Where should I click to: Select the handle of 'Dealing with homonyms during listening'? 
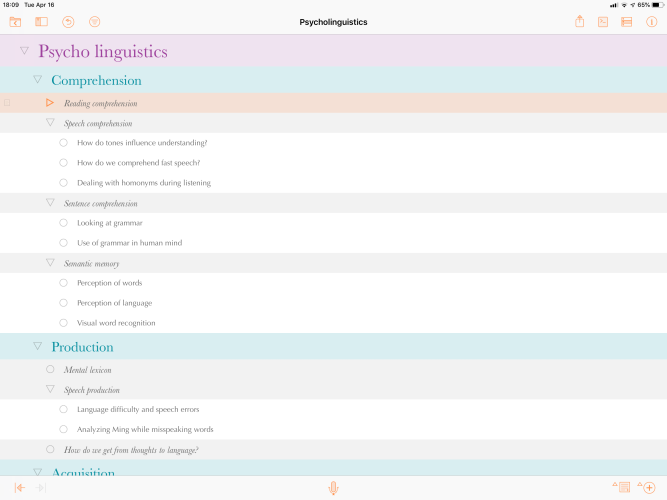pyautogui.click(x=63, y=183)
